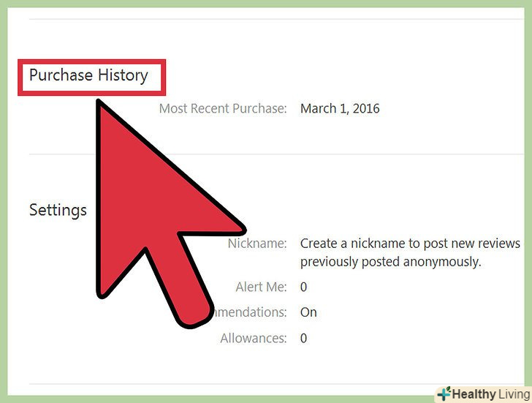Click the previously posted anonymously text
Image resolution: width=532 pixels, height=403 pixels.
coord(390,262)
